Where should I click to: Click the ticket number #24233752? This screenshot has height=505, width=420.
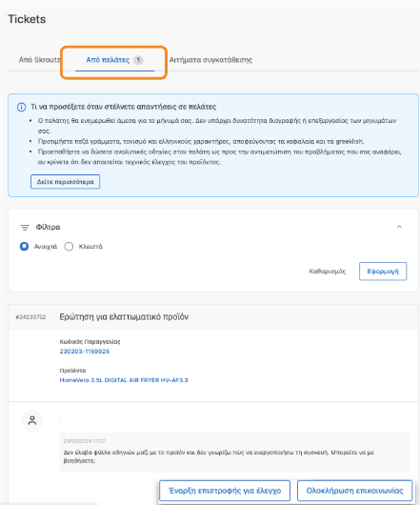point(30,317)
